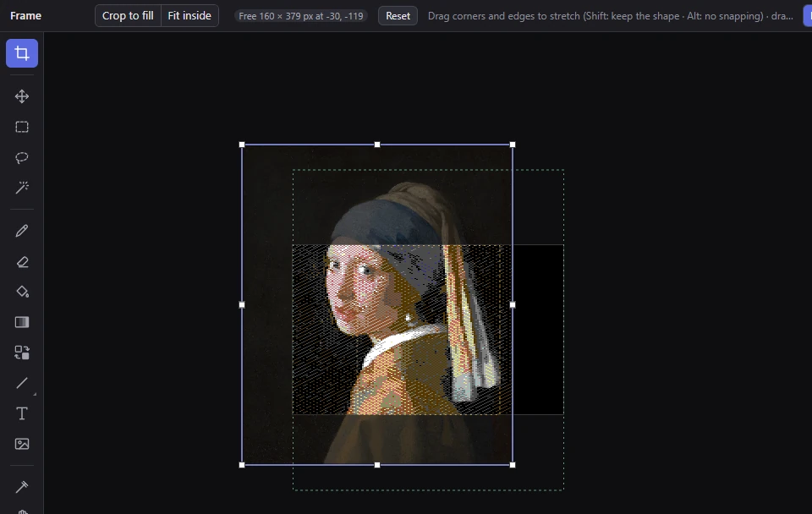Click the Crop to fill button
The height and width of the screenshot is (514, 812).
coord(128,15)
